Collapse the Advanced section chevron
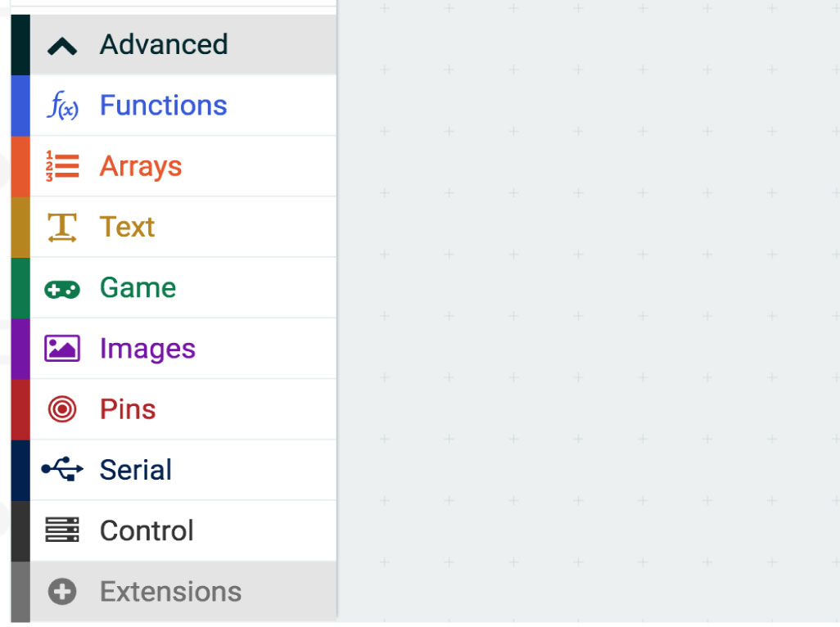This screenshot has height=627, width=840. (x=62, y=46)
